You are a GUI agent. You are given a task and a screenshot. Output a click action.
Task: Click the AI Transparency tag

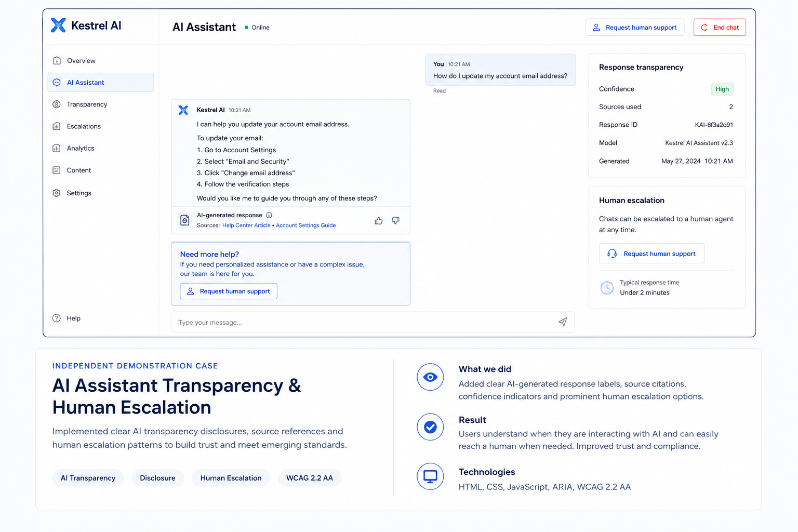88,478
